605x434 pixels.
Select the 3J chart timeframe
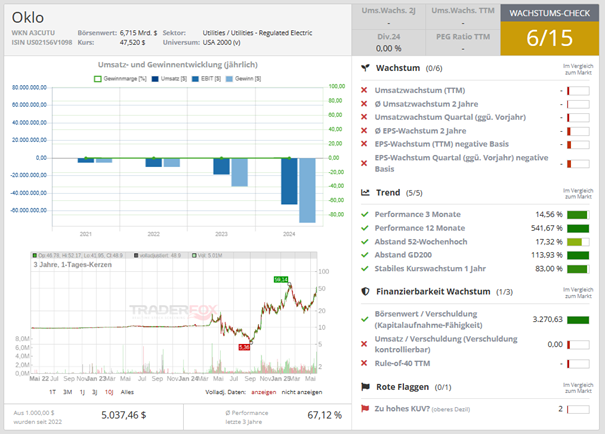pos(95,392)
